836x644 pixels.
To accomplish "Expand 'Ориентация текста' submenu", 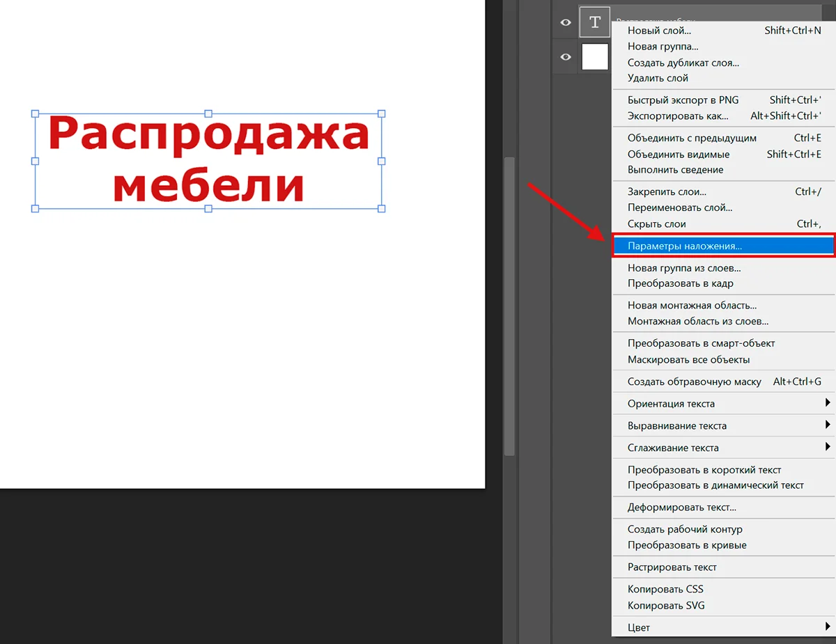I will click(x=723, y=404).
